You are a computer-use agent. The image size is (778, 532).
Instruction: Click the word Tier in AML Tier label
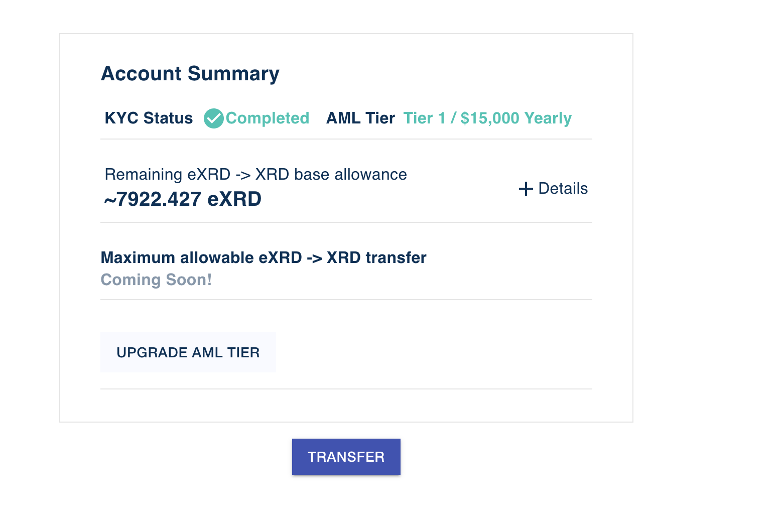[380, 118]
